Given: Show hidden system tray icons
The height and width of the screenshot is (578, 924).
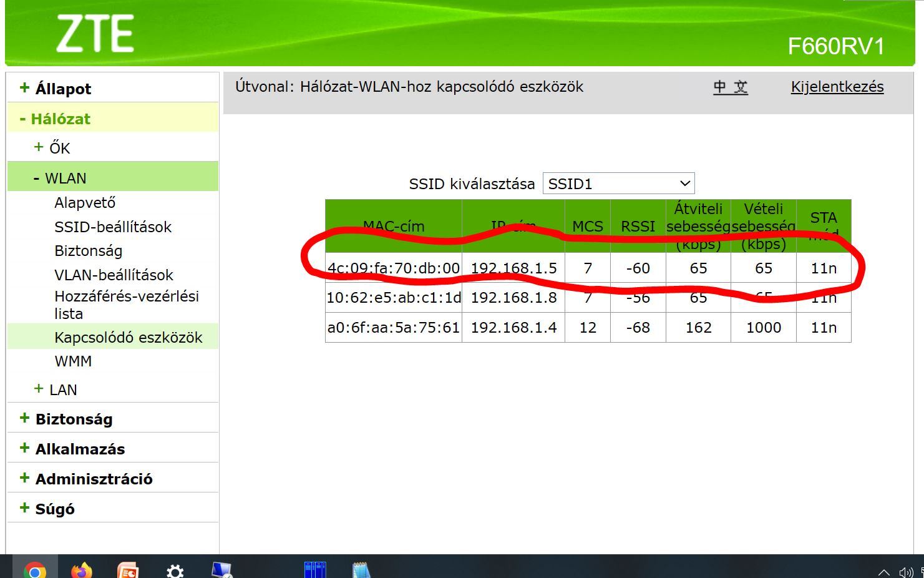Looking at the screenshot, I should [883, 572].
